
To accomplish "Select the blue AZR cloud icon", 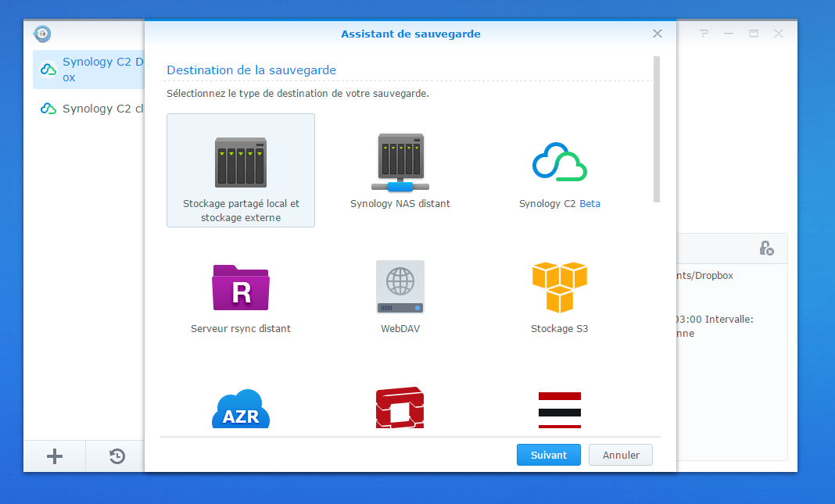I will [241, 409].
